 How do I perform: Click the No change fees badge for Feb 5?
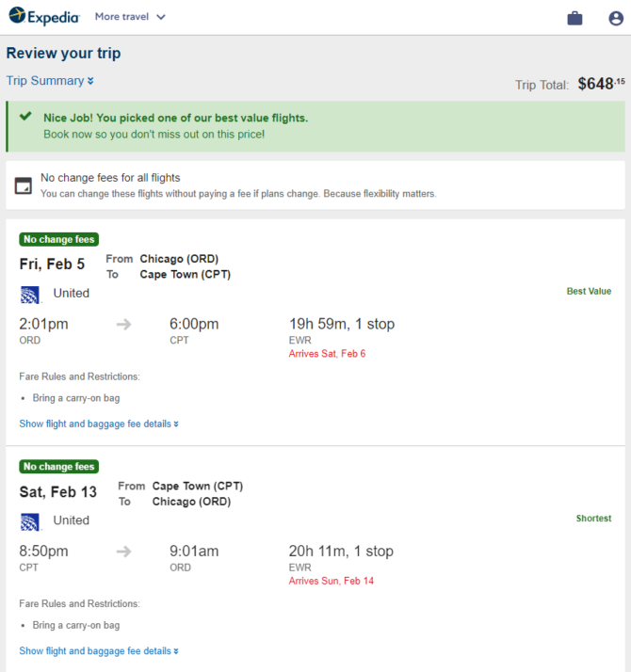58,239
